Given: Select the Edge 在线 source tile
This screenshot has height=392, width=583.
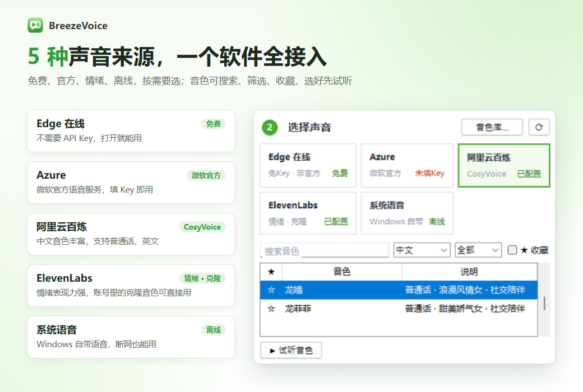Looking at the screenshot, I should coord(308,165).
